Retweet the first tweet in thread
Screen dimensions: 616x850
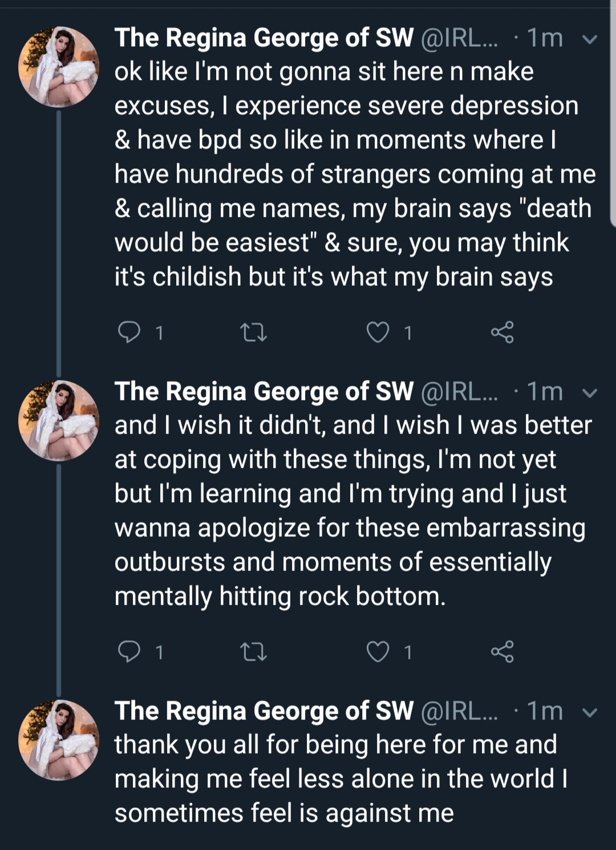pyautogui.click(x=253, y=332)
